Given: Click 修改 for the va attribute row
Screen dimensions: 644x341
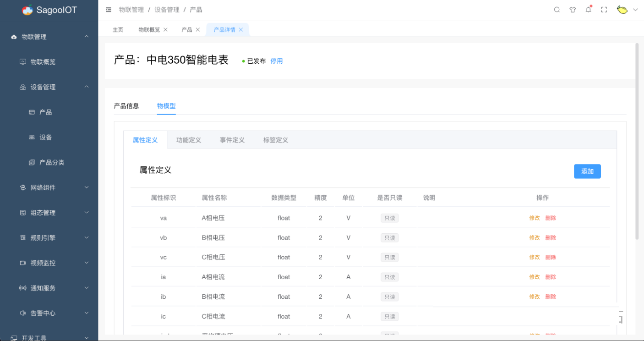Looking at the screenshot, I should (535, 218).
